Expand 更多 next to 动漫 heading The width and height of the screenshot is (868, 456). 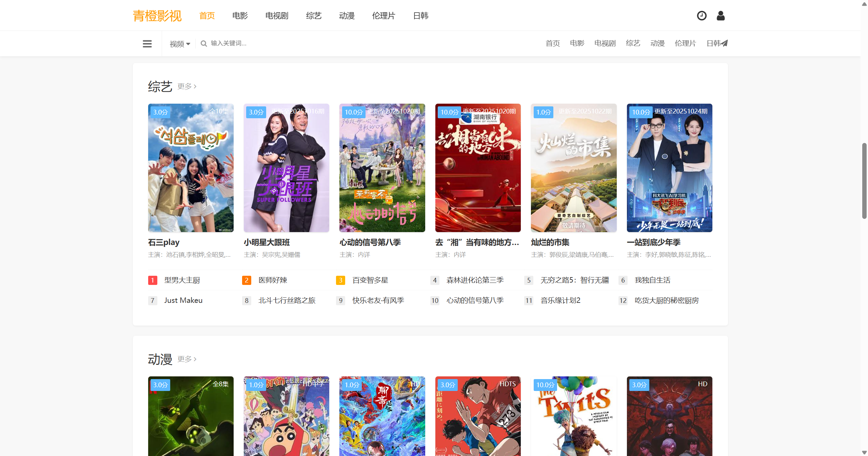[187, 359]
